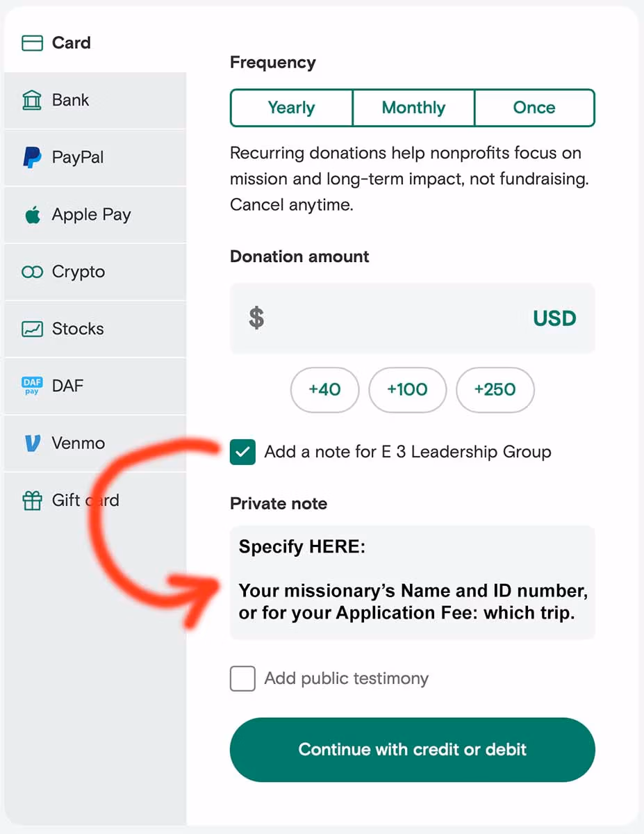Image resolution: width=644 pixels, height=834 pixels.
Task: Add +40 to the donation amount
Action: tap(324, 389)
